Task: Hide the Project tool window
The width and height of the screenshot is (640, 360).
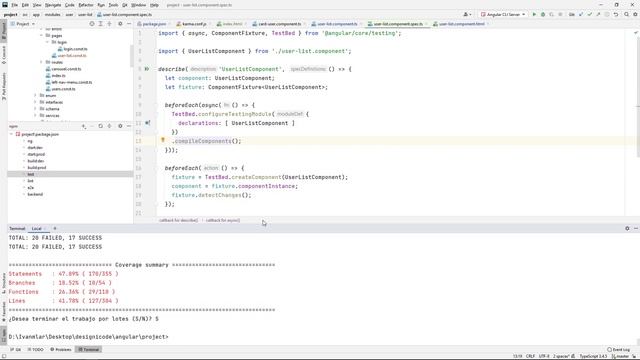Action: (x=129, y=24)
